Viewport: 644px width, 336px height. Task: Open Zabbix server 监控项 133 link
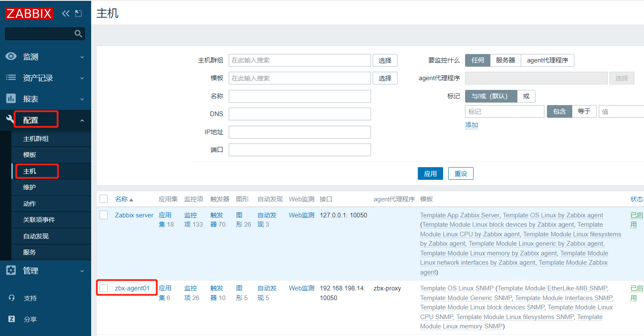pyautogui.click(x=190, y=220)
